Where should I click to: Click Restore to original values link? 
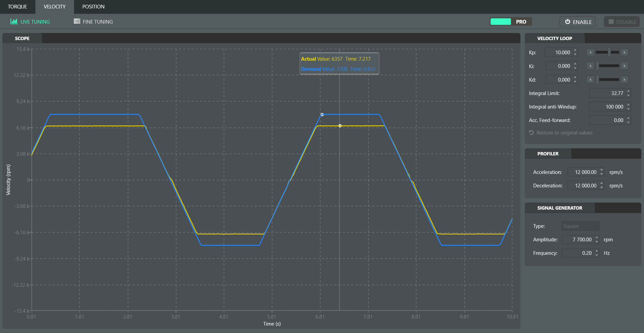tap(564, 133)
